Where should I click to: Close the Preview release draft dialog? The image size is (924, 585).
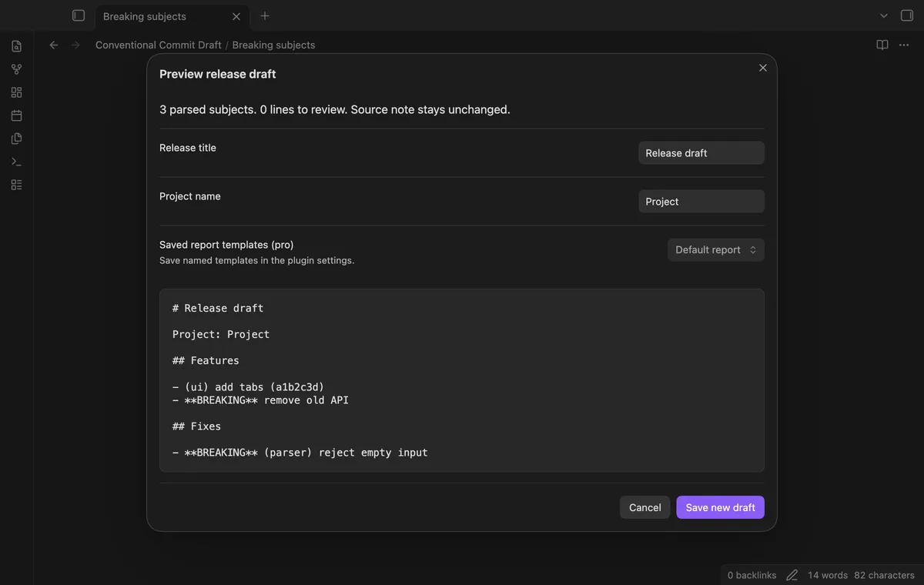[763, 68]
